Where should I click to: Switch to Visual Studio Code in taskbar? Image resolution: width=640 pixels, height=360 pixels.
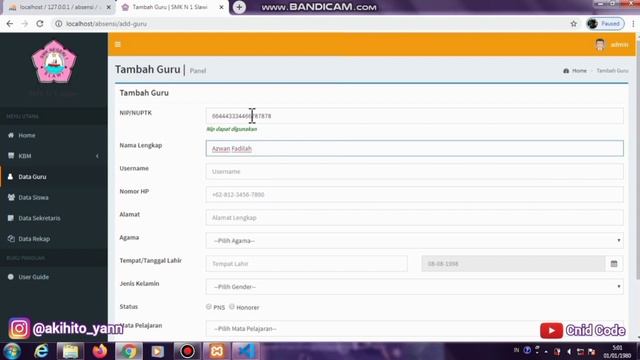click(x=245, y=351)
